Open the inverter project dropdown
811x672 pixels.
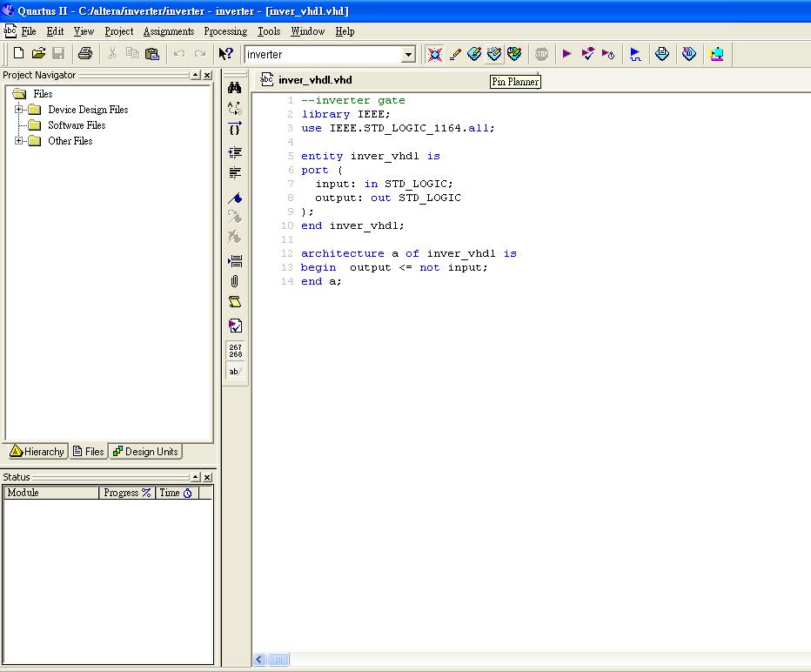coord(408,55)
